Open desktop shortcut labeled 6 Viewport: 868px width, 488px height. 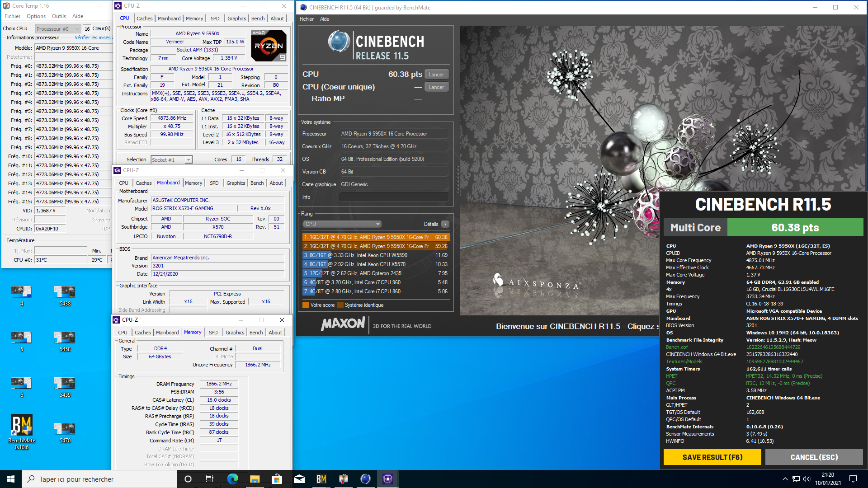pyautogui.click(x=21, y=387)
